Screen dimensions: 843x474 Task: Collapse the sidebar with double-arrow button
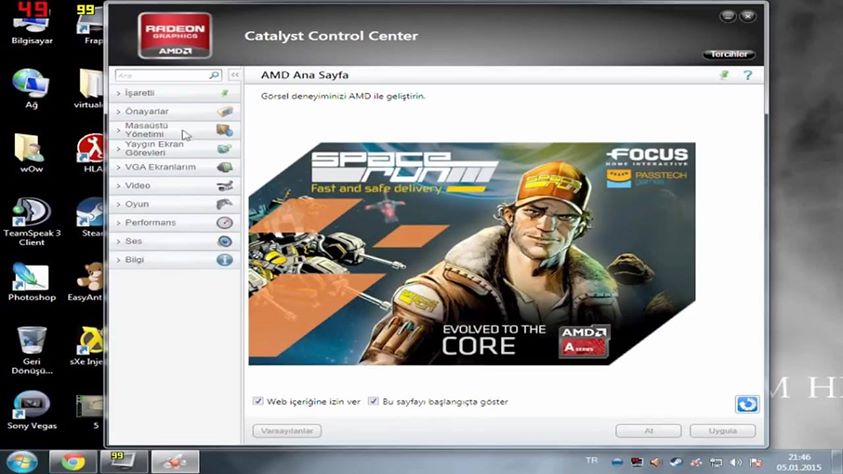235,75
